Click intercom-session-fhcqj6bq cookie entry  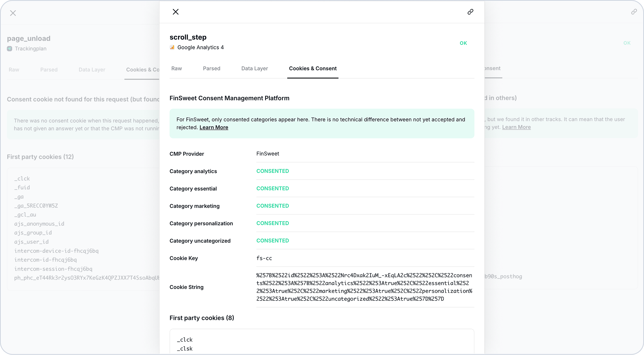[x=53, y=269]
